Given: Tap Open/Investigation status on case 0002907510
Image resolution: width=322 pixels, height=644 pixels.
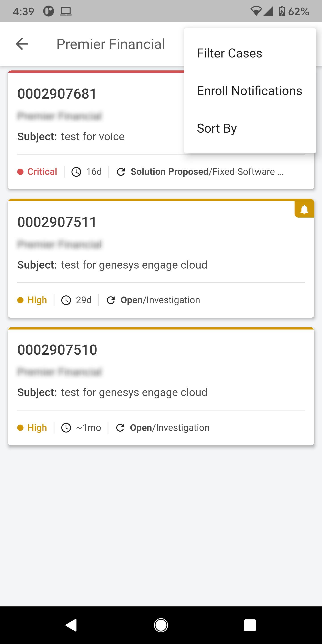Looking at the screenshot, I should click(170, 428).
